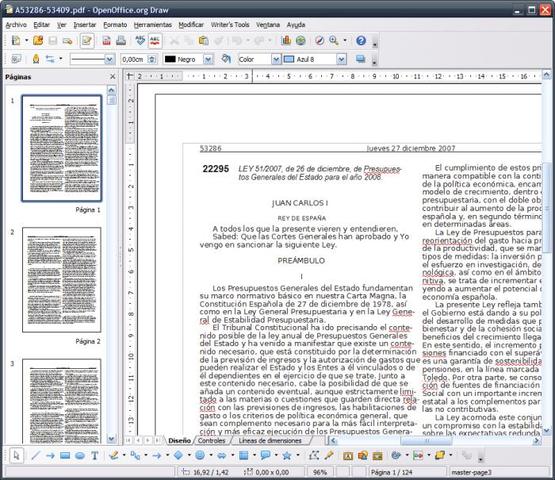Toggle AutoSpellcheck red-underline icon

pyautogui.click(x=155, y=41)
